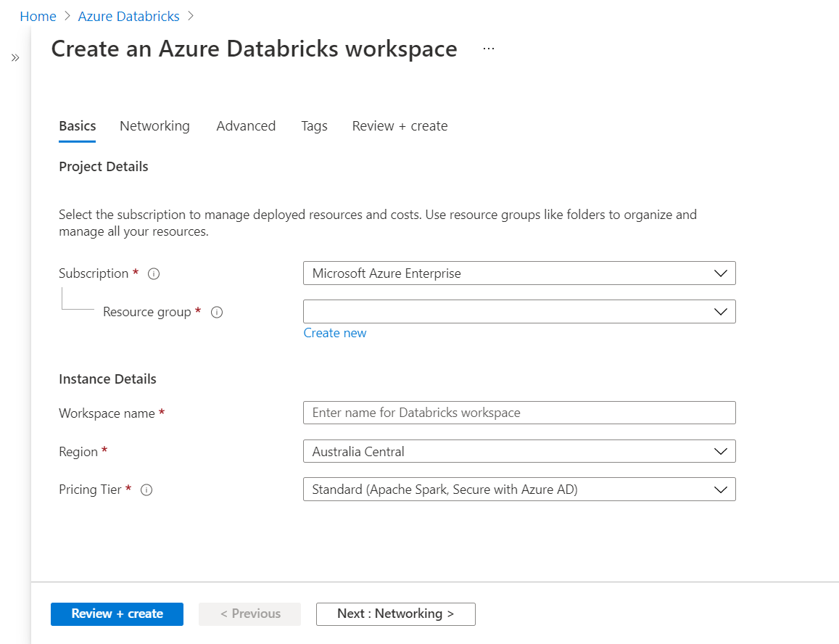Click the Create new resource group link
The image size is (839, 644).
(335, 333)
